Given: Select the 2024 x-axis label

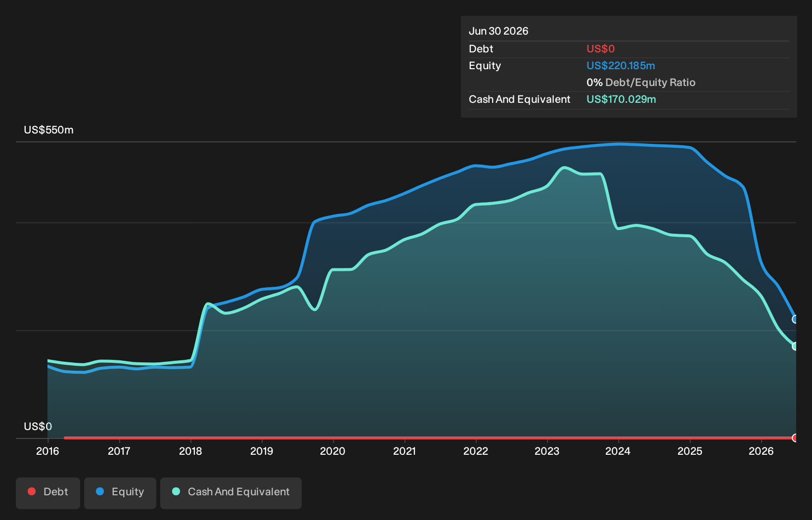Looking at the screenshot, I should (x=618, y=451).
